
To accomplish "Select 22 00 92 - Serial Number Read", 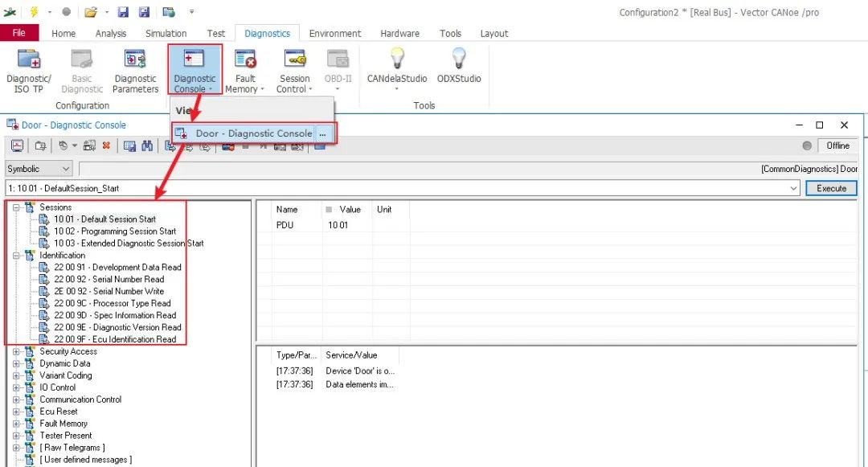I will tap(109, 280).
